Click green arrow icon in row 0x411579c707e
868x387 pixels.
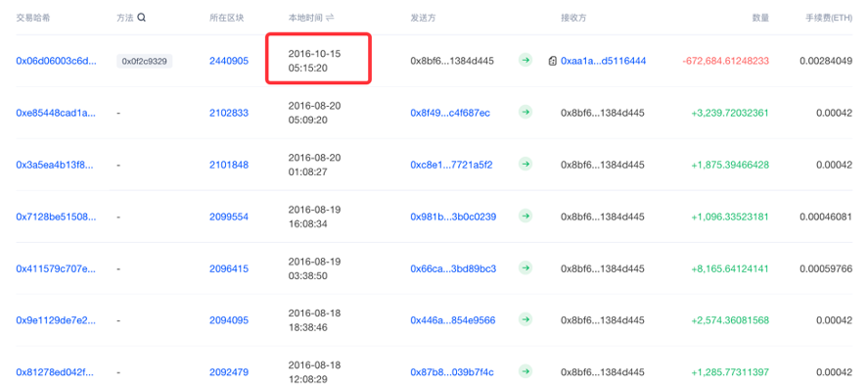pos(525,268)
